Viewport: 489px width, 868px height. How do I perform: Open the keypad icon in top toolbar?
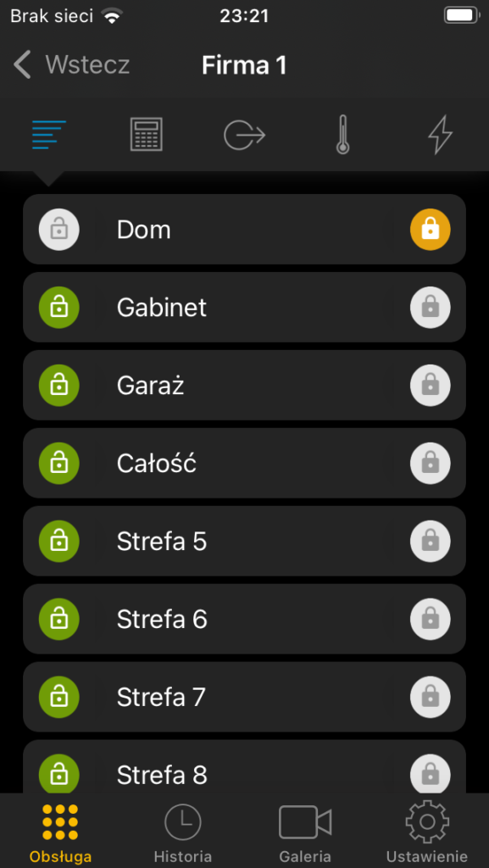point(147,135)
